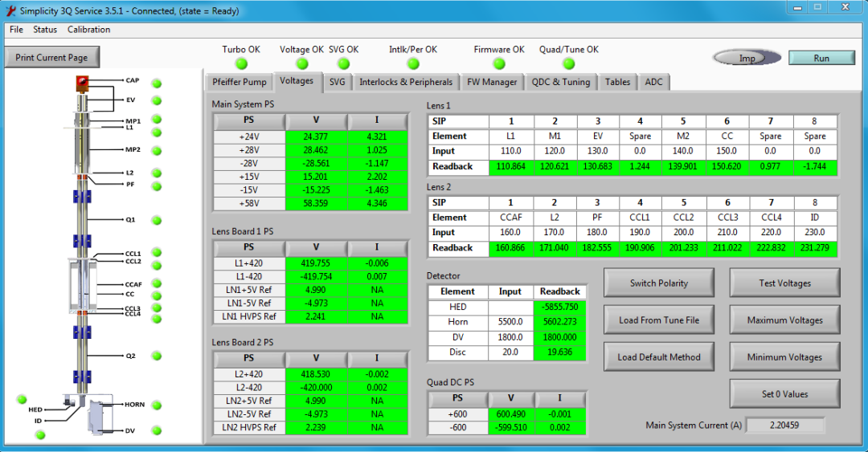868x452 pixels.
Task: Click the Maximum Voltages button
Action: [784, 320]
